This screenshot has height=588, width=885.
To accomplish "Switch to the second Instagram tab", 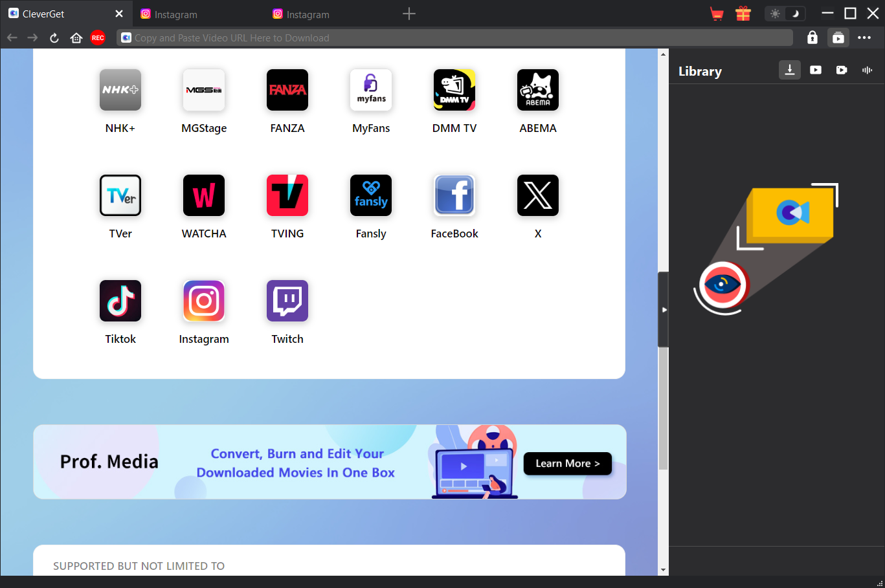I will coord(308,14).
